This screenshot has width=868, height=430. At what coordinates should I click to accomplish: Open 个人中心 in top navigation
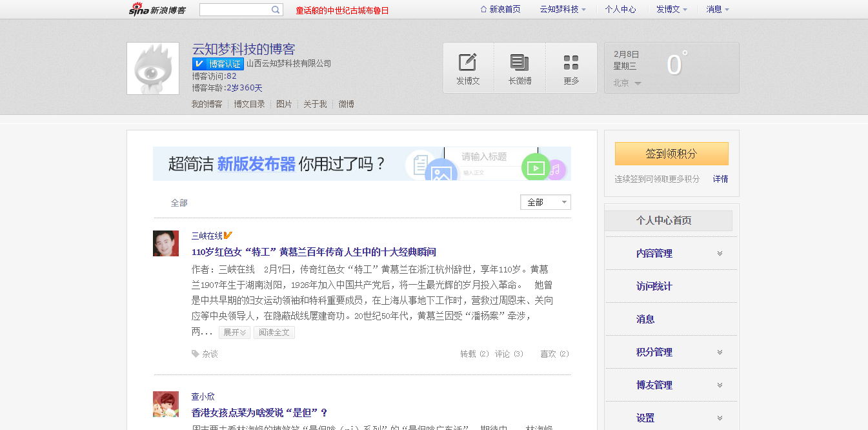coord(620,10)
